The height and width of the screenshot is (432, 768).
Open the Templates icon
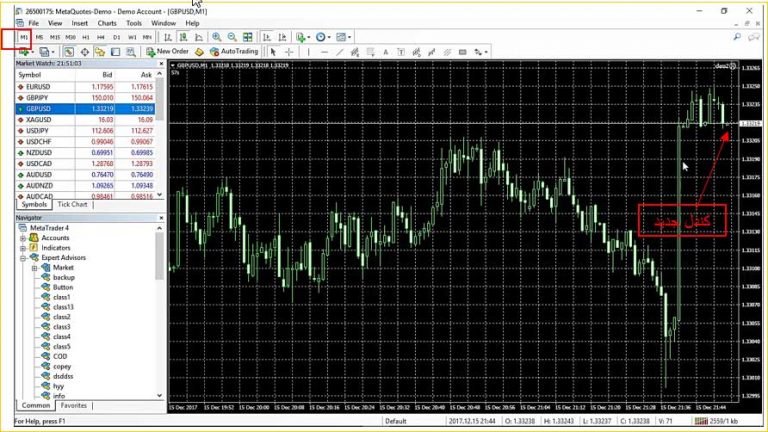pos(341,37)
